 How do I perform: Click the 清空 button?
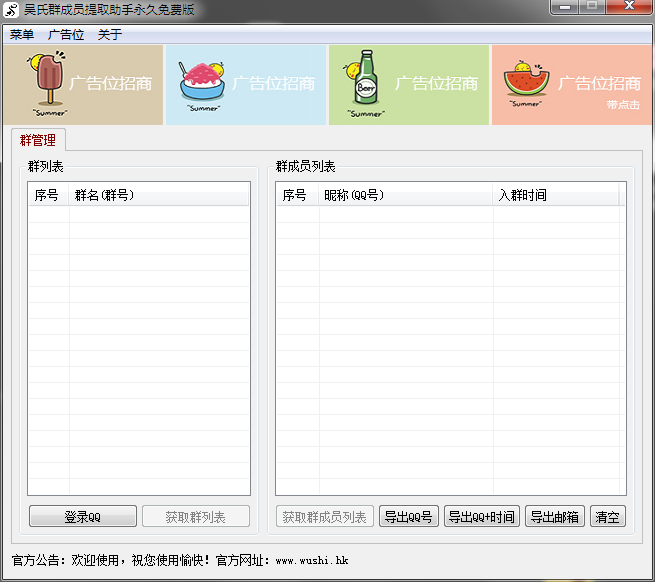pos(608,516)
